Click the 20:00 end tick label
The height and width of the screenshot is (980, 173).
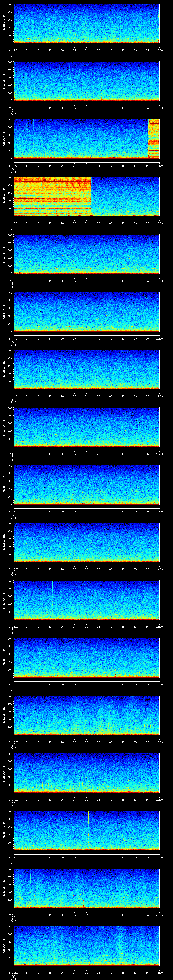159,339
